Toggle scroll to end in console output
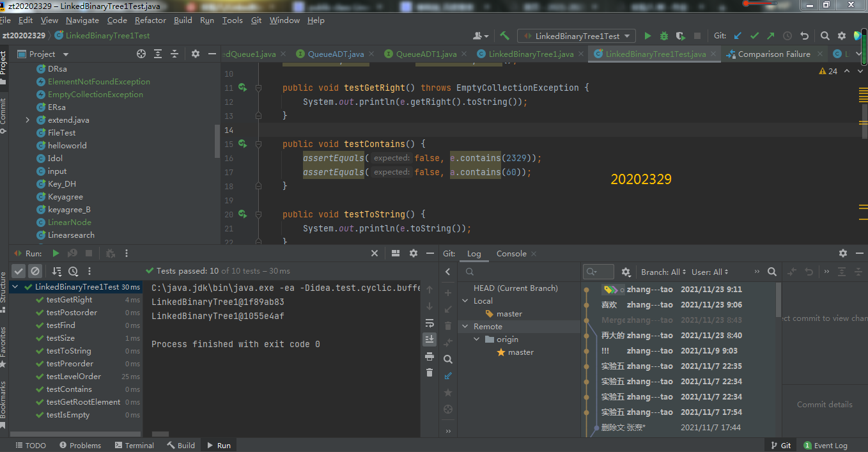868x452 pixels. tap(430, 339)
